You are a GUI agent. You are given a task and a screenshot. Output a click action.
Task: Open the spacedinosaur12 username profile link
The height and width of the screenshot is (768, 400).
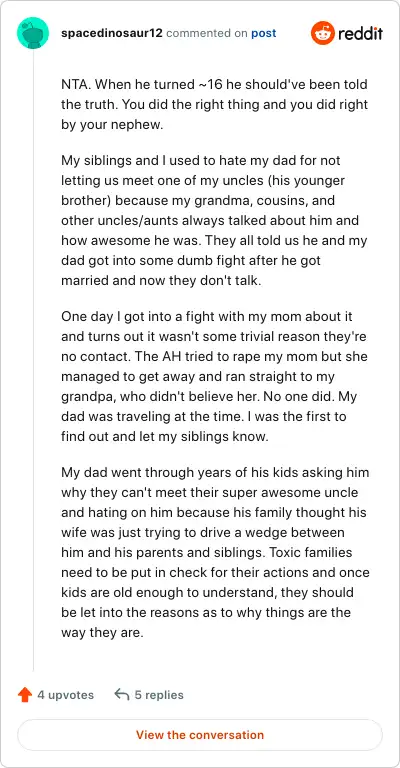pyautogui.click(x=112, y=33)
